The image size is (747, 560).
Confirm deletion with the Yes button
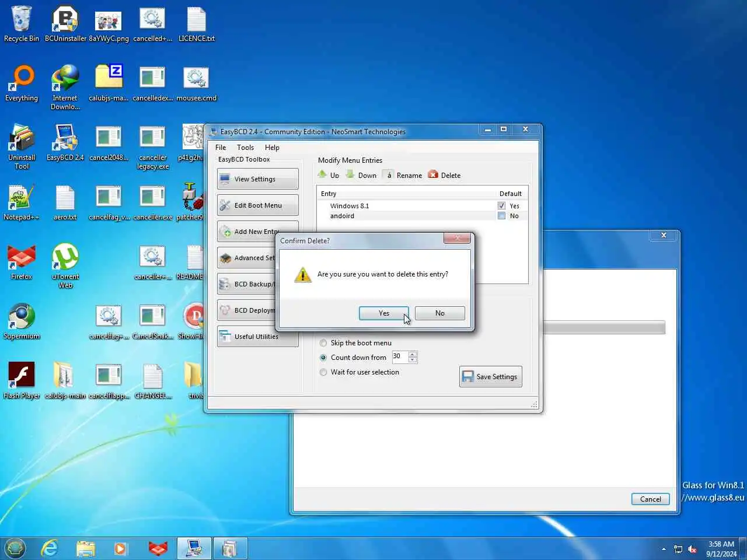[383, 313]
